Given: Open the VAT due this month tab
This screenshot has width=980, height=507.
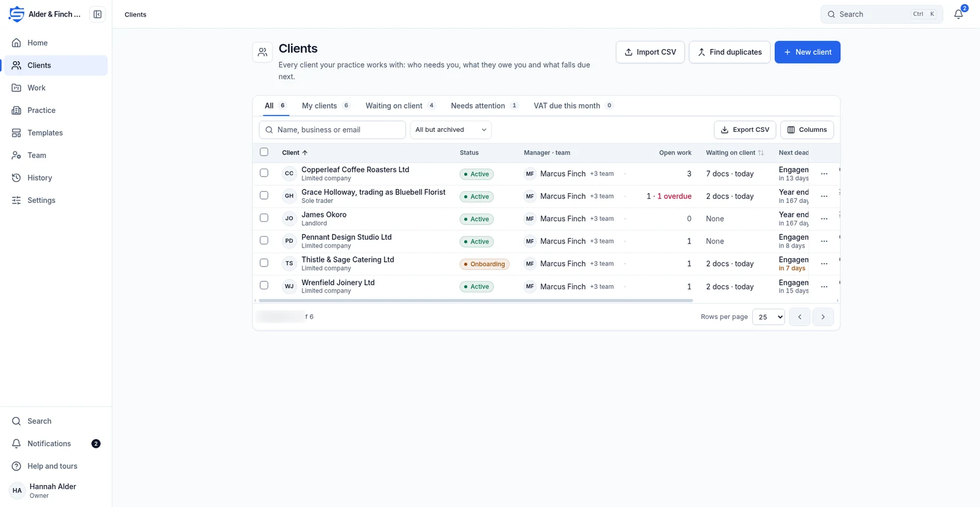Looking at the screenshot, I should click(x=573, y=105).
